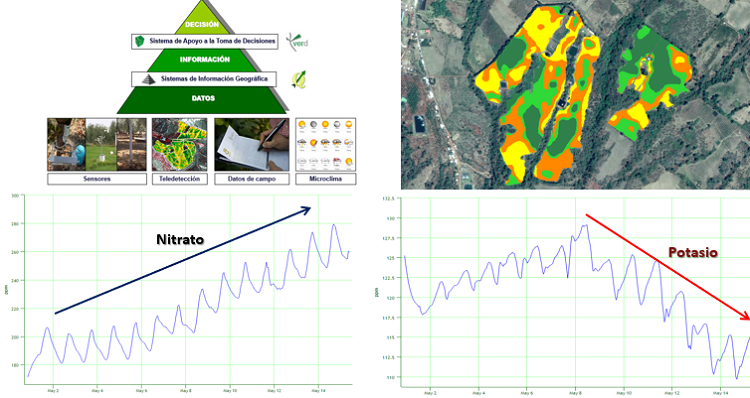
Task: Open the remote sensing map thumbnail
Action: (x=179, y=144)
